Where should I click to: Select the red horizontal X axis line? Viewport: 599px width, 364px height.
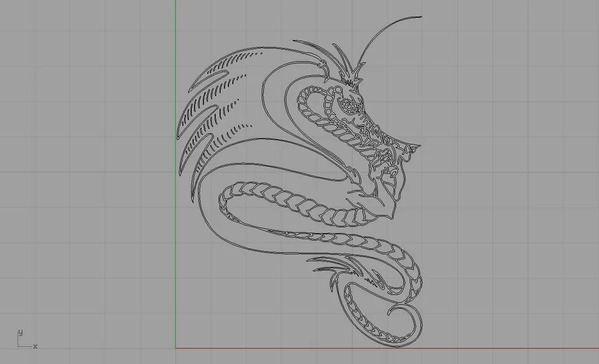point(387,348)
